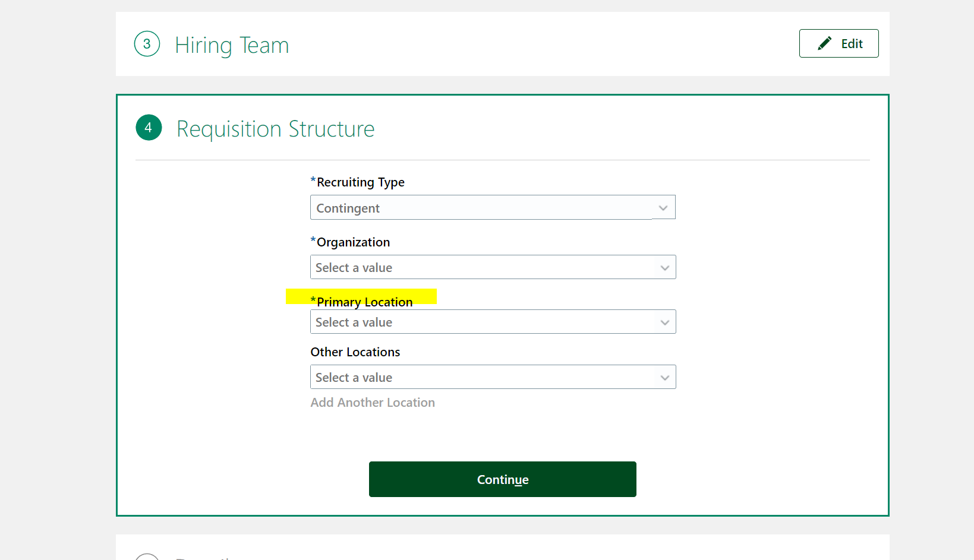974x560 pixels.
Task: Open the Recruiting Type dropdown
Action: (x=492, y=207)
